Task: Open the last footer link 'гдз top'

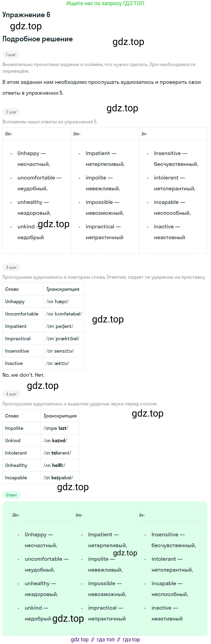Action: (131, 639)
